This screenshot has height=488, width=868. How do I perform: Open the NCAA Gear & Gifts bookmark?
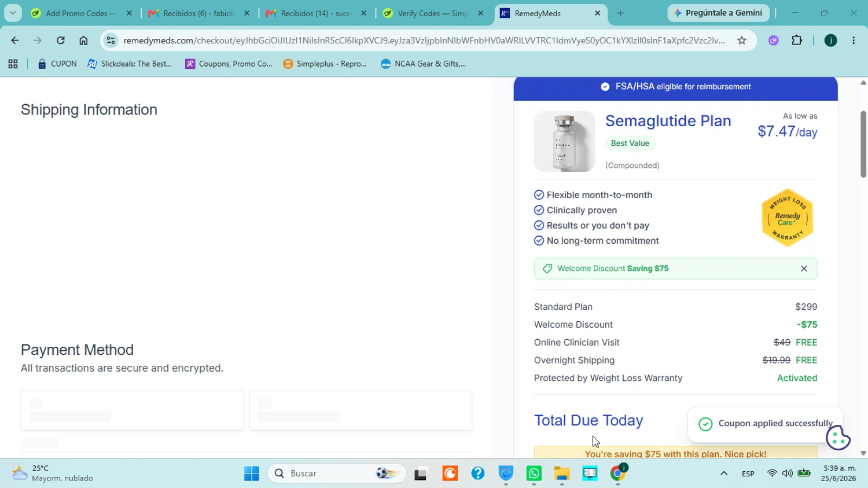click(423, 64)
